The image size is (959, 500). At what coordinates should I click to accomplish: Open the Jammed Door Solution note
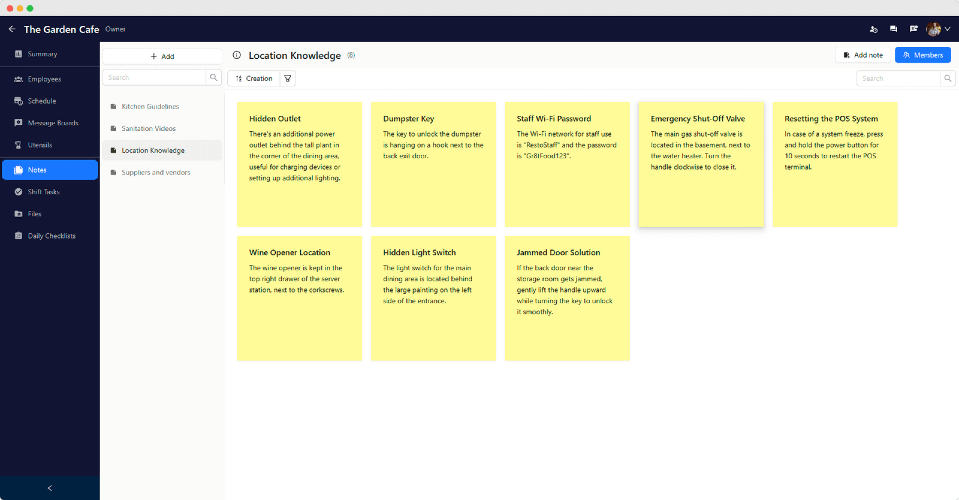coord(568,298)
